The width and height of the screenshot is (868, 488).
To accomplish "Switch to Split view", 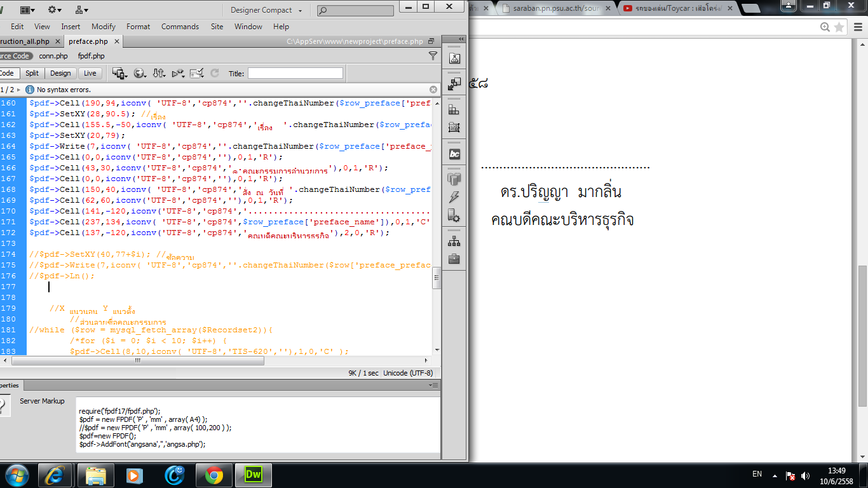I will tap(32, 73).
